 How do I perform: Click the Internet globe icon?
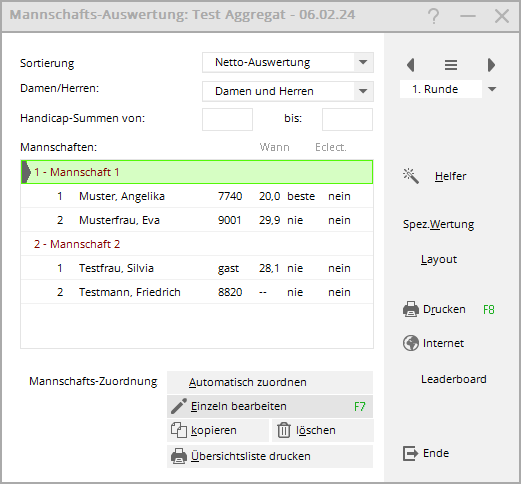[411, 343]
